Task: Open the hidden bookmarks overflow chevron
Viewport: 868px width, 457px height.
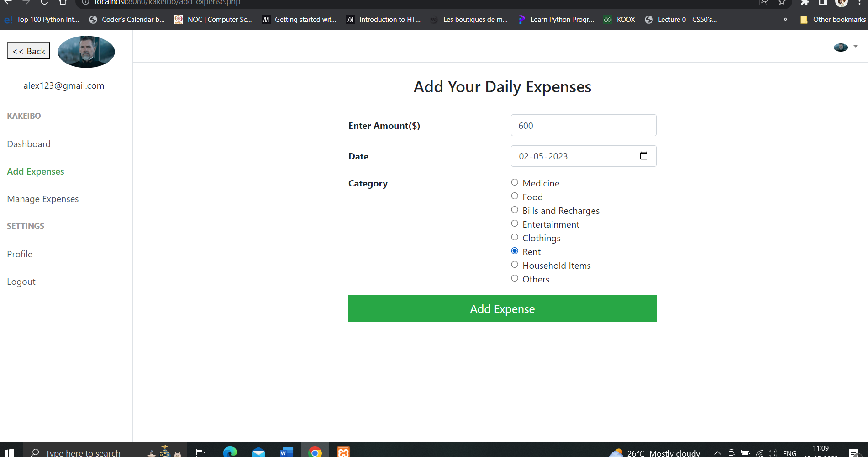Action: 785,19
